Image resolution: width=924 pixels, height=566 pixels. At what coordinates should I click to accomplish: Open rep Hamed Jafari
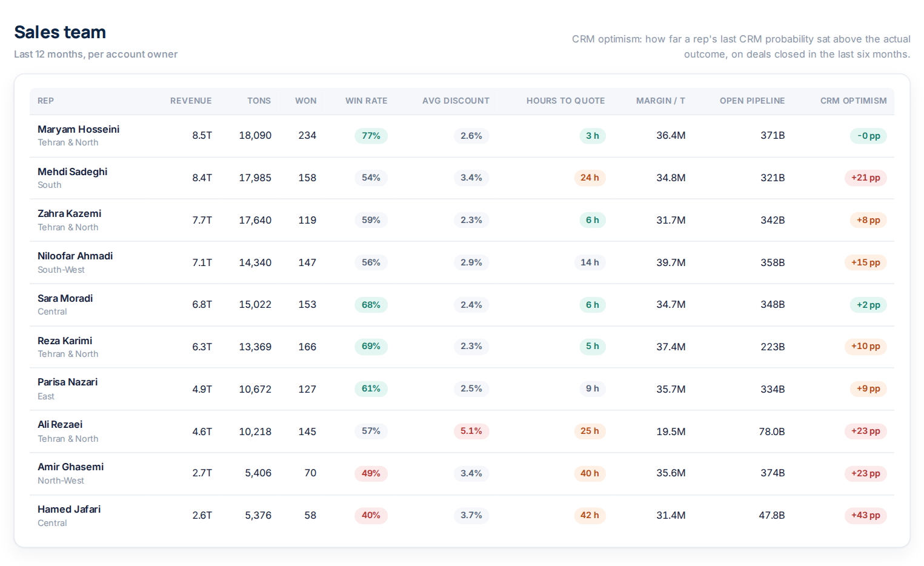(x=69, y=509)
